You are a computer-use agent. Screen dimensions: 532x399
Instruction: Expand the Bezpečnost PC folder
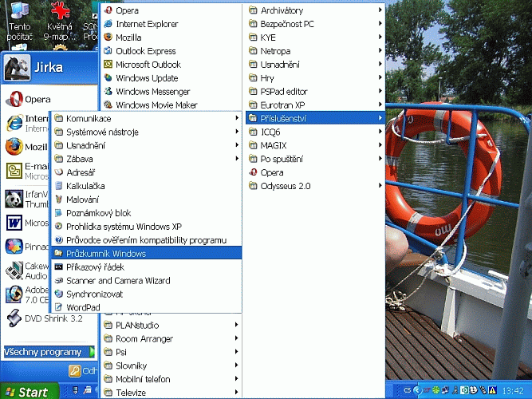click(315, 24)
